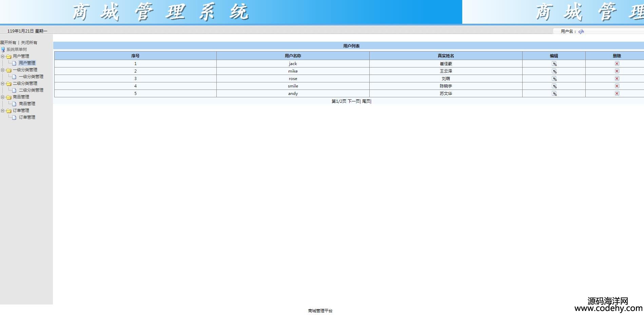Click the real name 崔佳豪
The width and height of the screenshot is (644, 315).
click(x=446, y=64)
